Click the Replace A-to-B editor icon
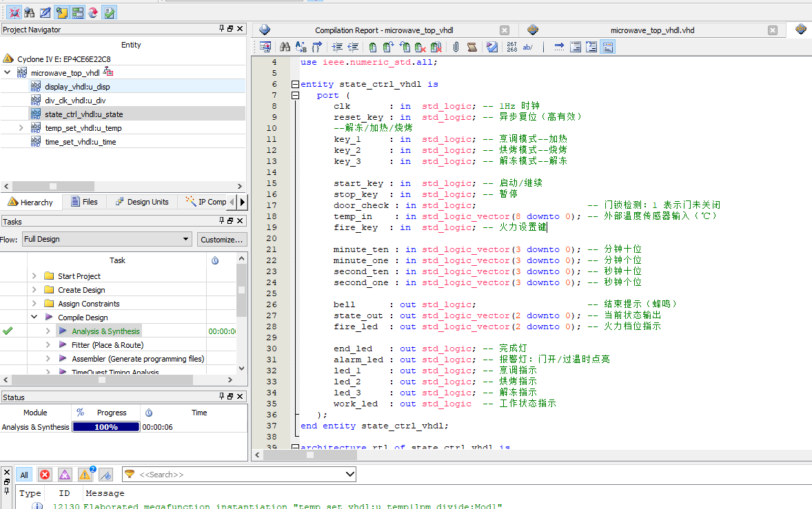 (x=301, y=47)
